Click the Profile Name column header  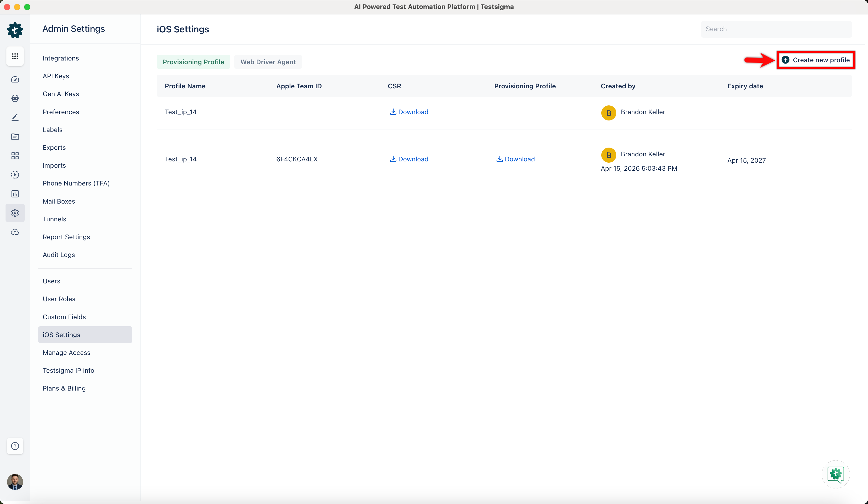pyautogui.click(x=185, y=86)
